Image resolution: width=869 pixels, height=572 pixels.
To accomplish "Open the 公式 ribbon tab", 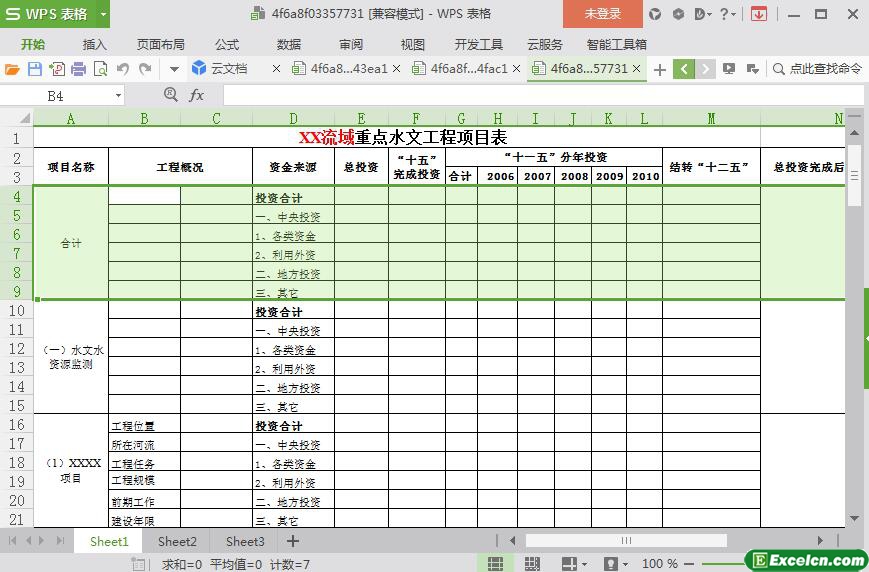I will [227, 44].
